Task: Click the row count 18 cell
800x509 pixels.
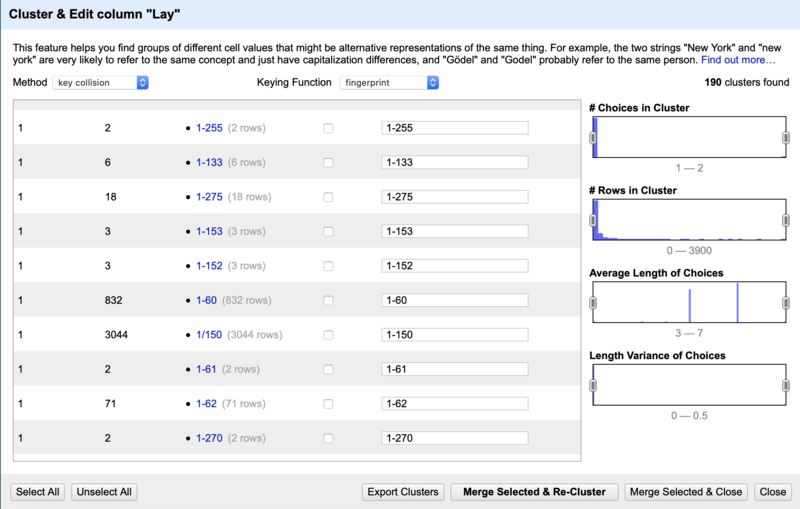Action: (x=110, y=197)
